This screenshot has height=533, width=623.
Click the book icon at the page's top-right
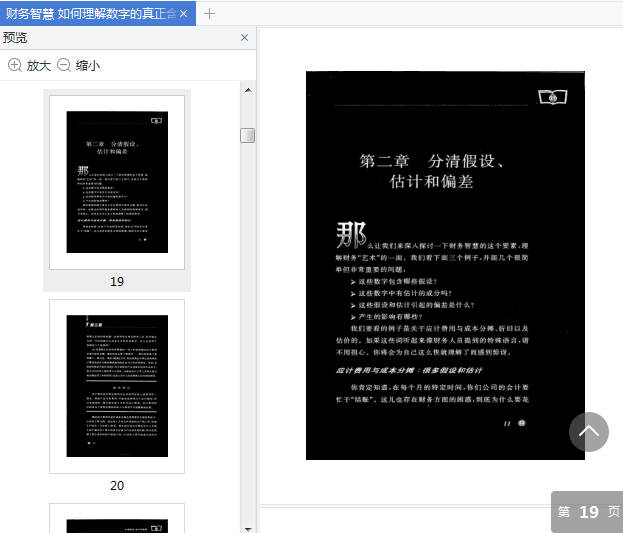point(551,97)
